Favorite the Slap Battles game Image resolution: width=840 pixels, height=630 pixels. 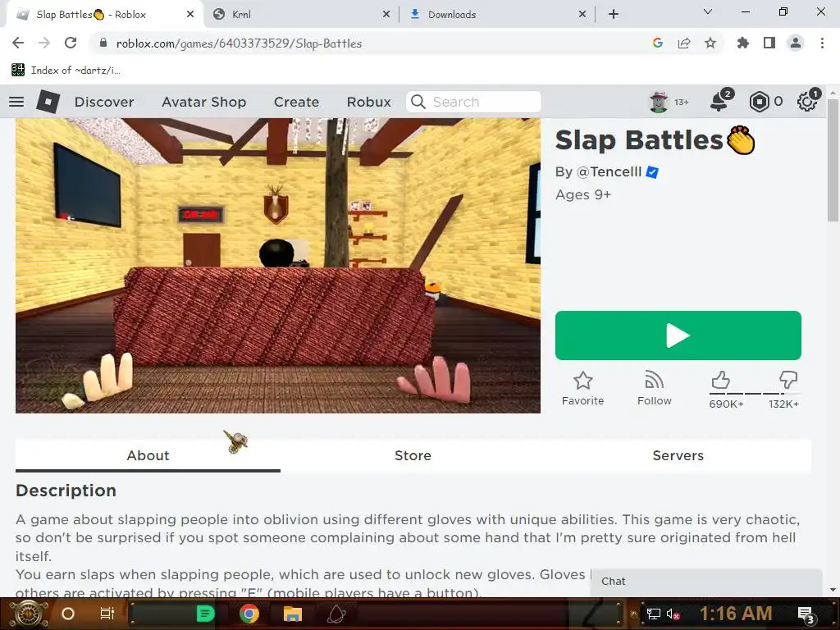(582, 389)
